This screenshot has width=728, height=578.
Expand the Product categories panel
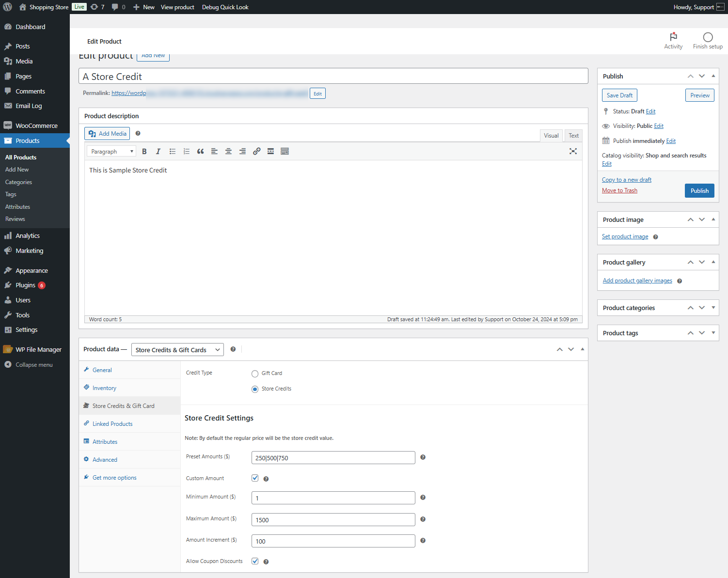click(713, 308)
